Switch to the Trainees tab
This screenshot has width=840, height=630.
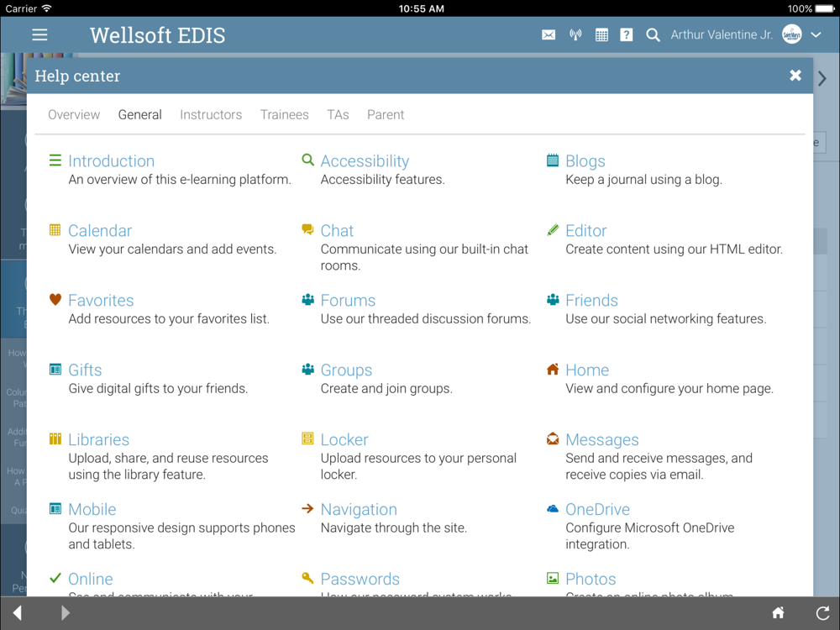285,114
